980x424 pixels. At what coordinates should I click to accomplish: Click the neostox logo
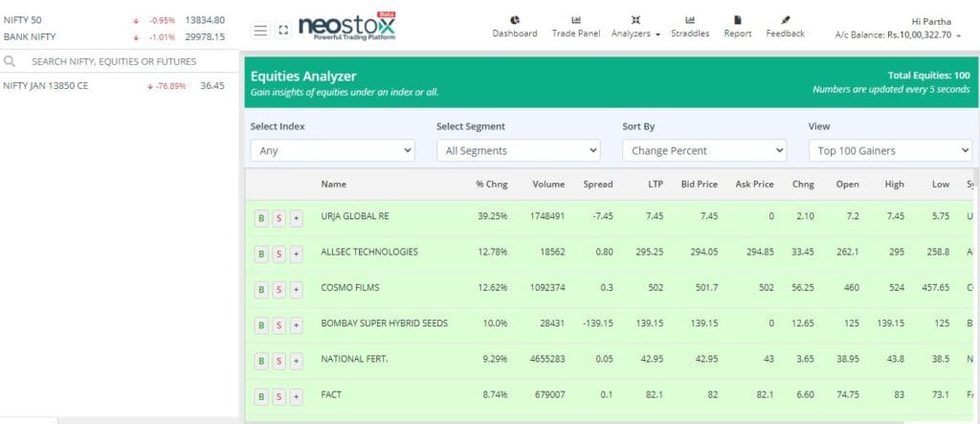coord(346,26)
